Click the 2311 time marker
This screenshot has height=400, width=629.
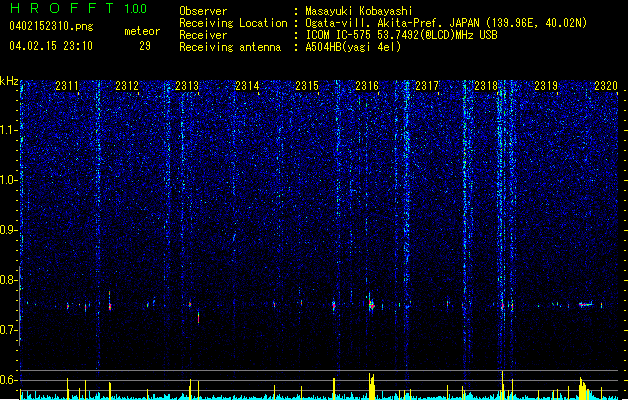[x=67, y=86]
